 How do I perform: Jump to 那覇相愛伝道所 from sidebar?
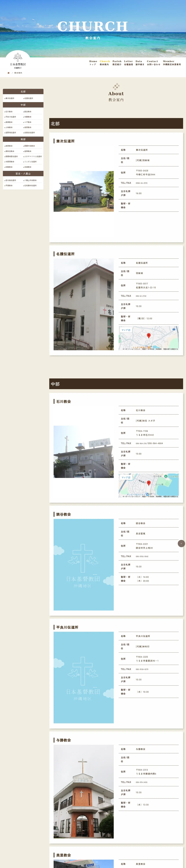(11, 156)
